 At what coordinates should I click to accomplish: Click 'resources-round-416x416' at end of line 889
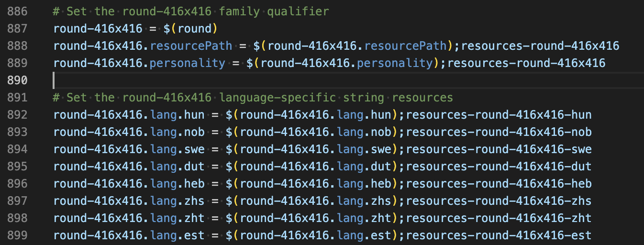click(x=526, y=63)
